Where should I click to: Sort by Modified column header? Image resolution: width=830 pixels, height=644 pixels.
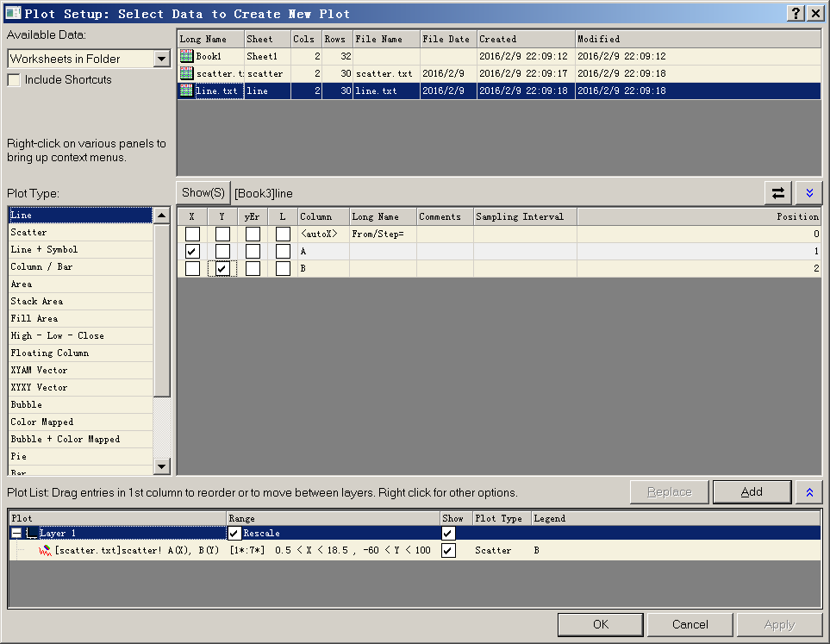[x=697, y=39]
